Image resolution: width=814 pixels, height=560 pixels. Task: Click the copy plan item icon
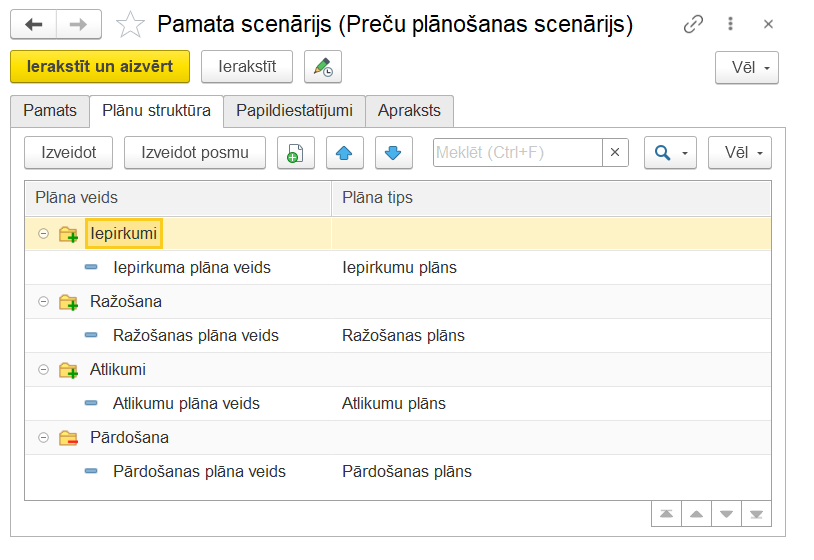click(295, 153)
